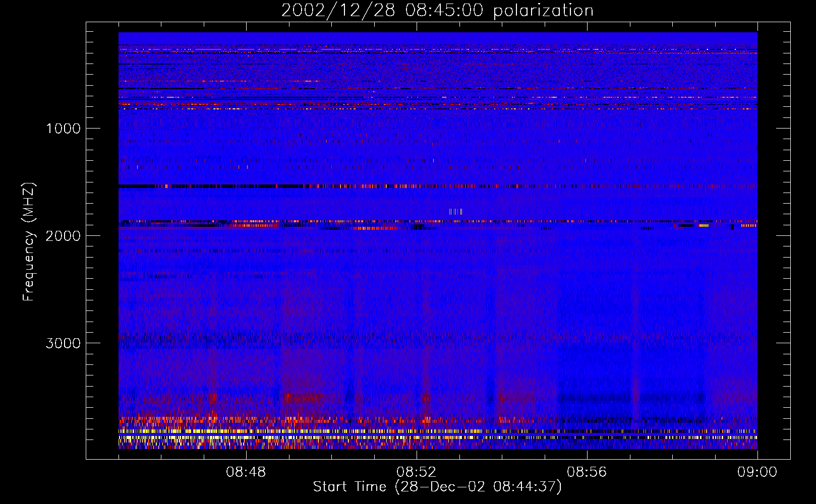Click the 08:48 time tick label
This screenshot has width=816, height=504.
246,472
